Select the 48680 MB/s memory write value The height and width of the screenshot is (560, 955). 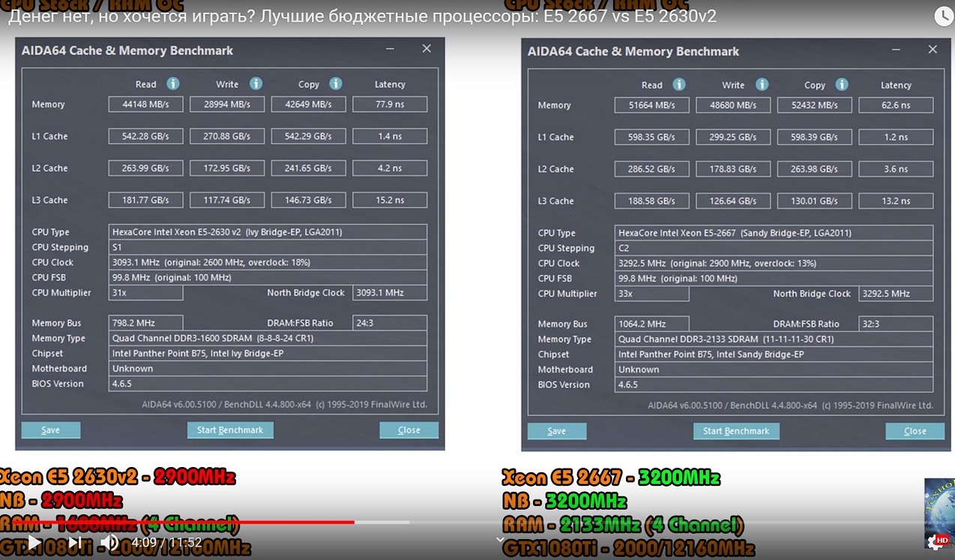pos(733,105)
